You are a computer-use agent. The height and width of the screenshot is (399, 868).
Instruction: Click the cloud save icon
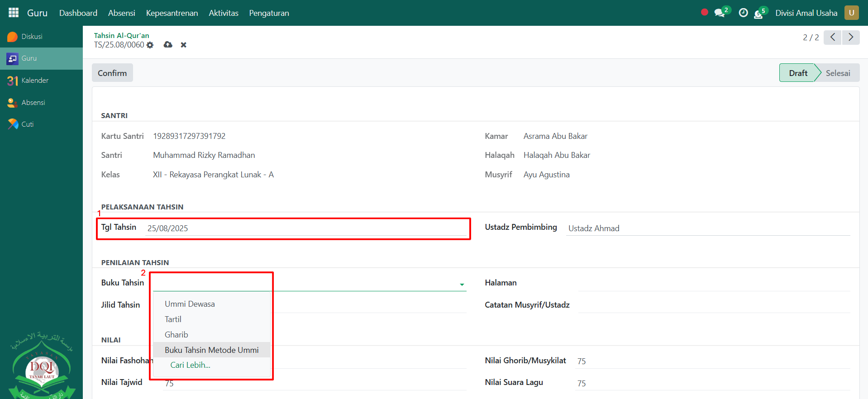coord(168,45)
